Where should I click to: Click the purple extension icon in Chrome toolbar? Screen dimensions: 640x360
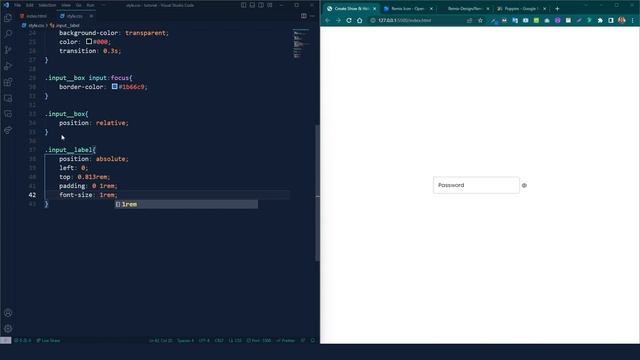tap(558, 20)
